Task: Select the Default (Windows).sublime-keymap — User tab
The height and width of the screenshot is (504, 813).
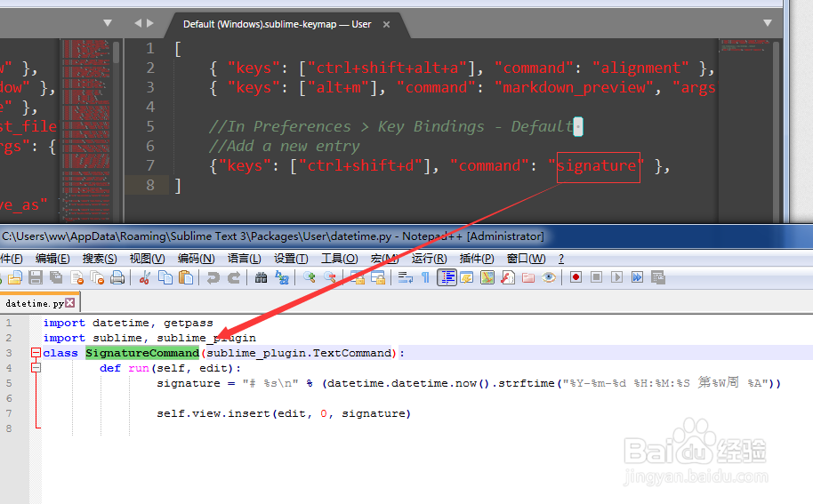Action: (x=277, y=24)
